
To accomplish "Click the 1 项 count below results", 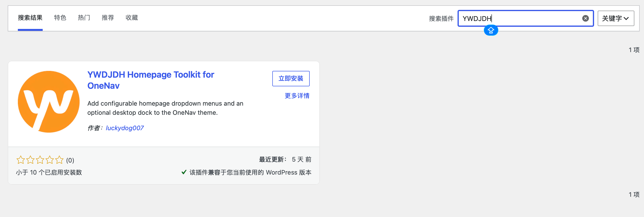I will point(634,195).
